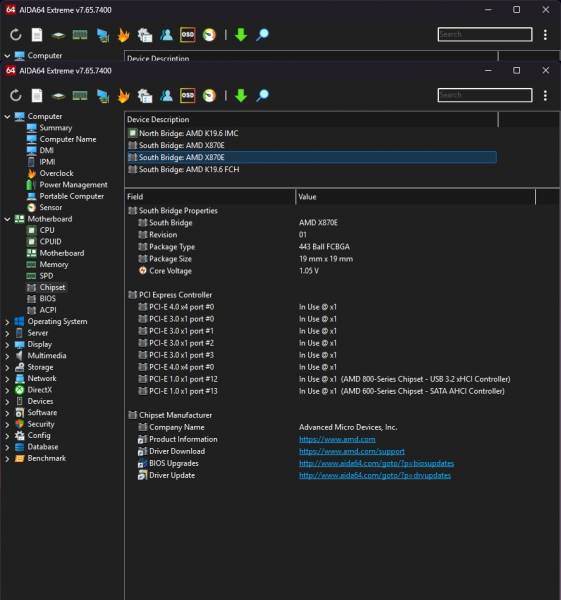Click Refresh icon in back AIDA64 window
Image resolution: width=561 pixels, height=600 pixels.
point(16,35)
